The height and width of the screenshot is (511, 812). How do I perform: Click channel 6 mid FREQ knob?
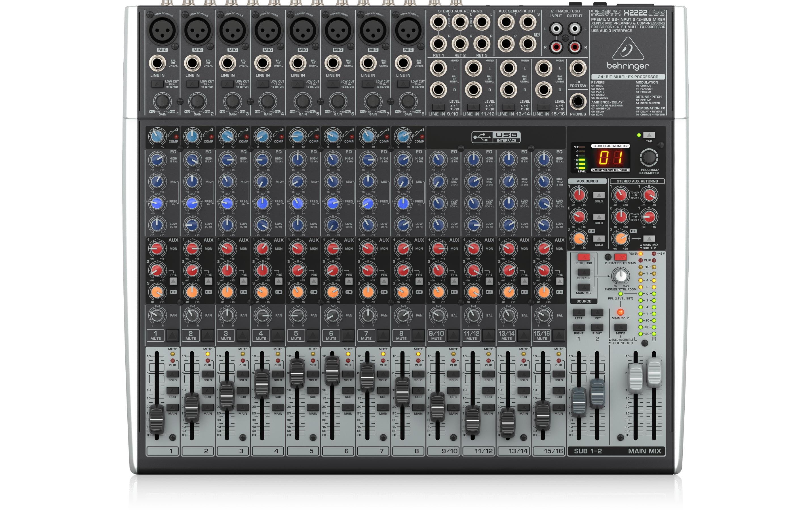point(332,203)
